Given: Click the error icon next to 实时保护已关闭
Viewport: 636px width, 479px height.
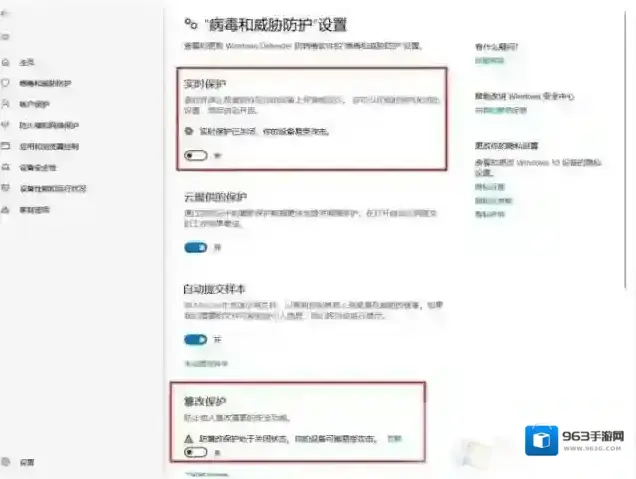Looking at the screenshot, I should coord(189,131).
